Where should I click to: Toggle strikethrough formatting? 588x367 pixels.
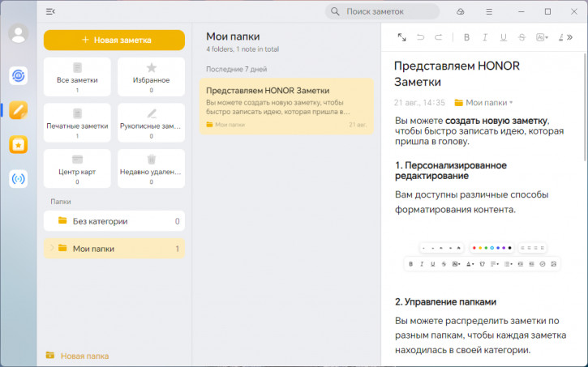[x=521, y=37]
